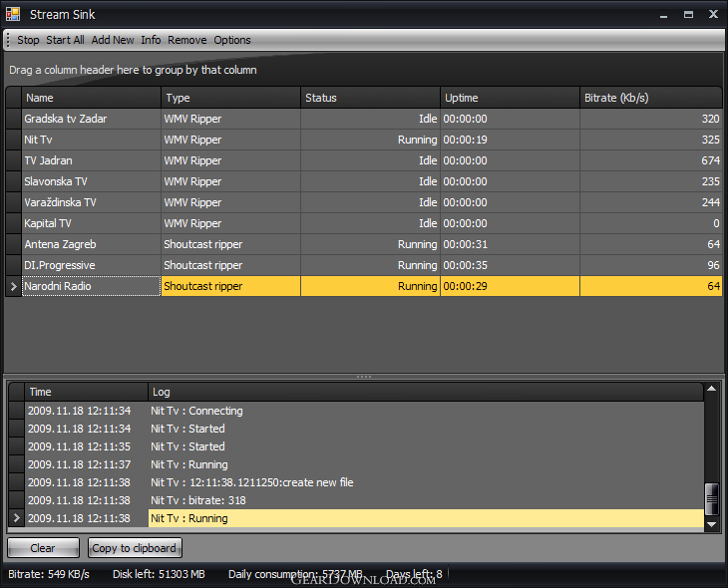Close the Stream Sink window
Screen dimensions: 728x588
pos(714,14)
